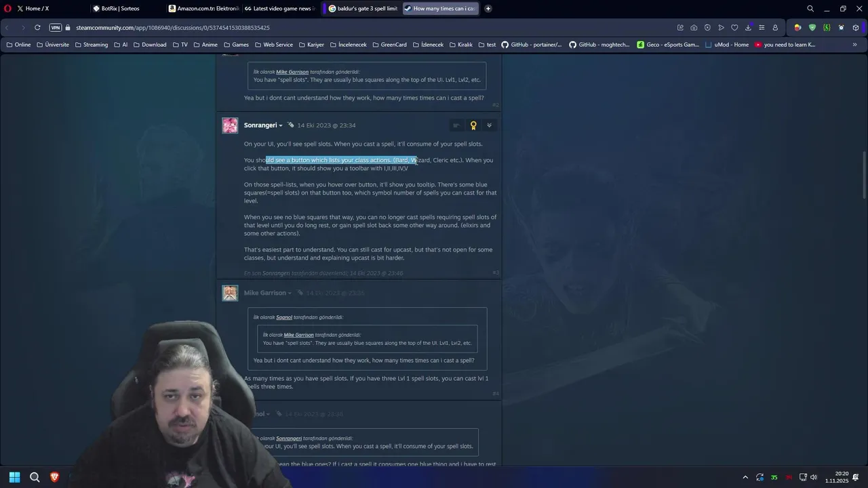Click the tab search magnifier icon

click(x=810, y=9)
